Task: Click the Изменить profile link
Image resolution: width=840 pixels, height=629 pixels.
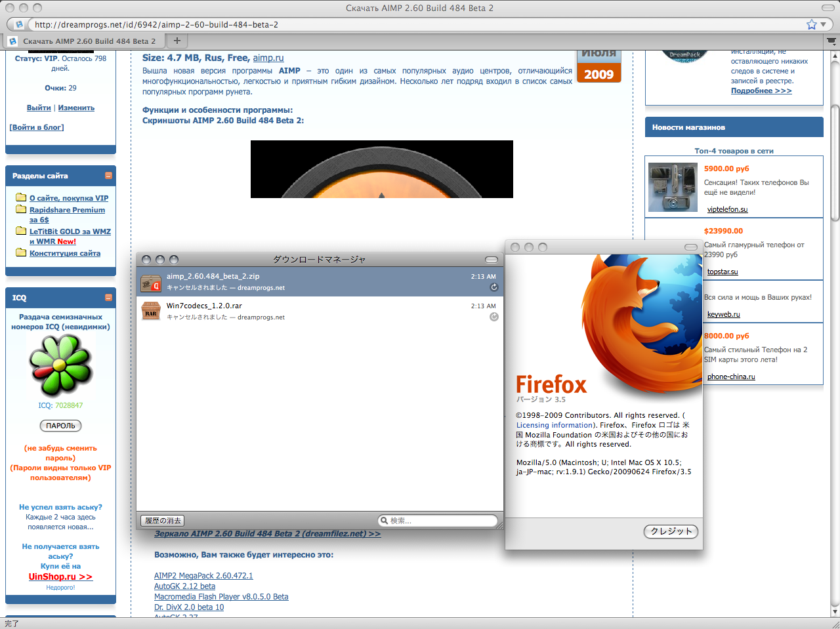Action: coord(76,108)
